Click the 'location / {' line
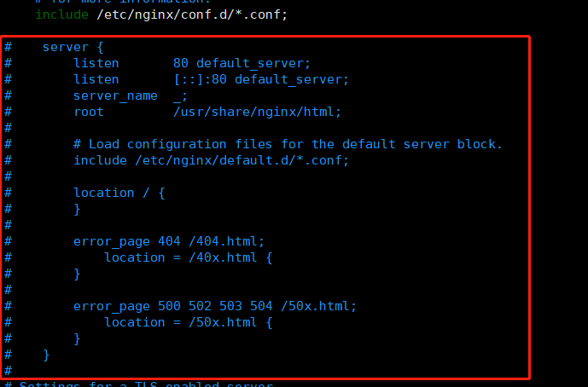The width and height of the screenshot is (588, 387). tap(119, 193)
